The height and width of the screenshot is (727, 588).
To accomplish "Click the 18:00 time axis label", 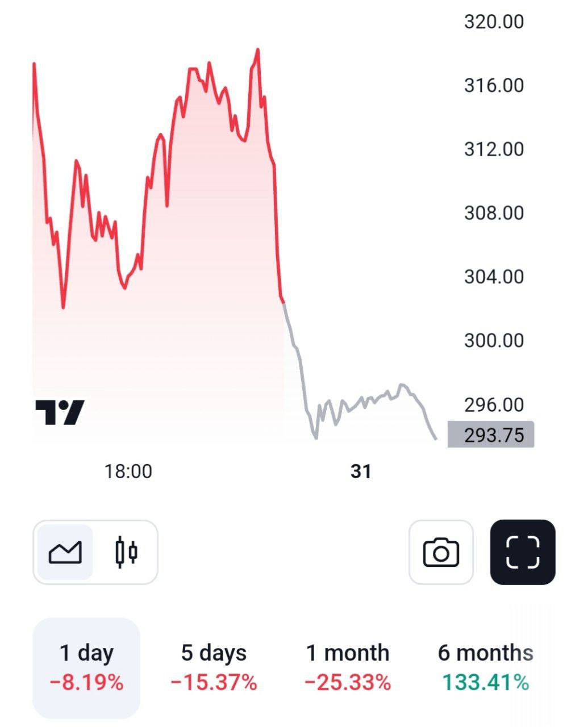I will (128, 471).
